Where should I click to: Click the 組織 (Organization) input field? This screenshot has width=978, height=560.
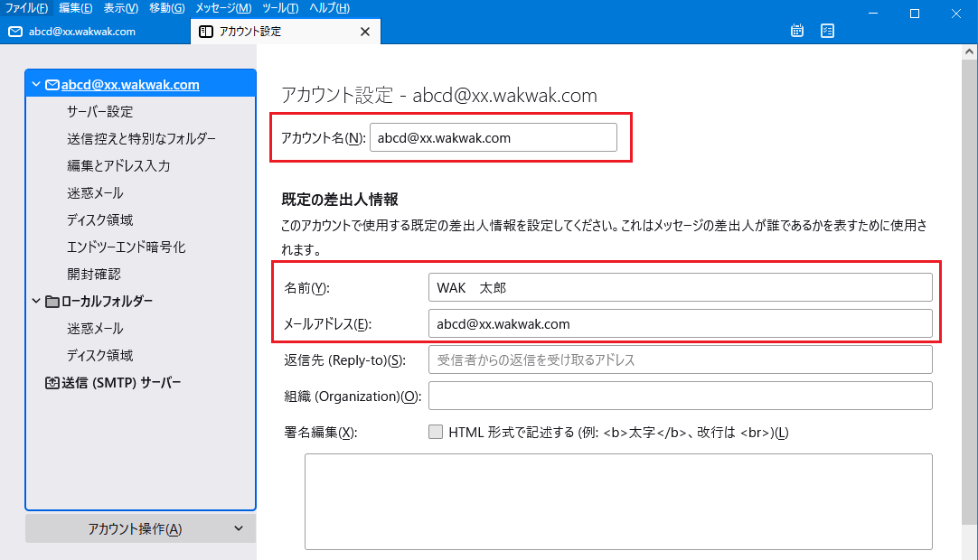point(681,396)
